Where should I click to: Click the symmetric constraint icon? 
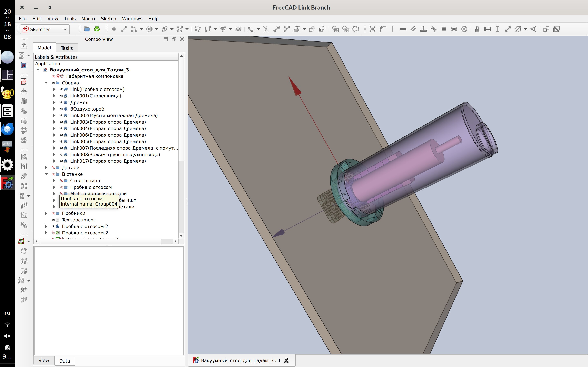coord(454,29)
